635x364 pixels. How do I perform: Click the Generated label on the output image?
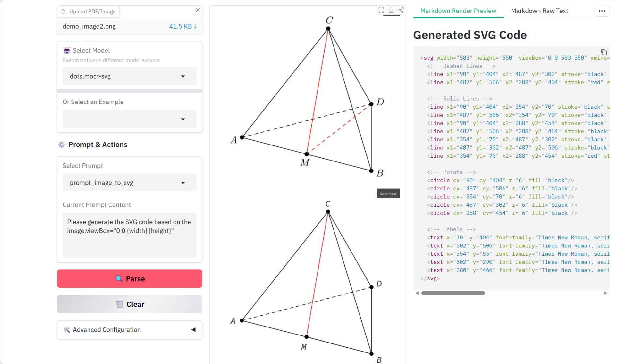pos(388,194)
